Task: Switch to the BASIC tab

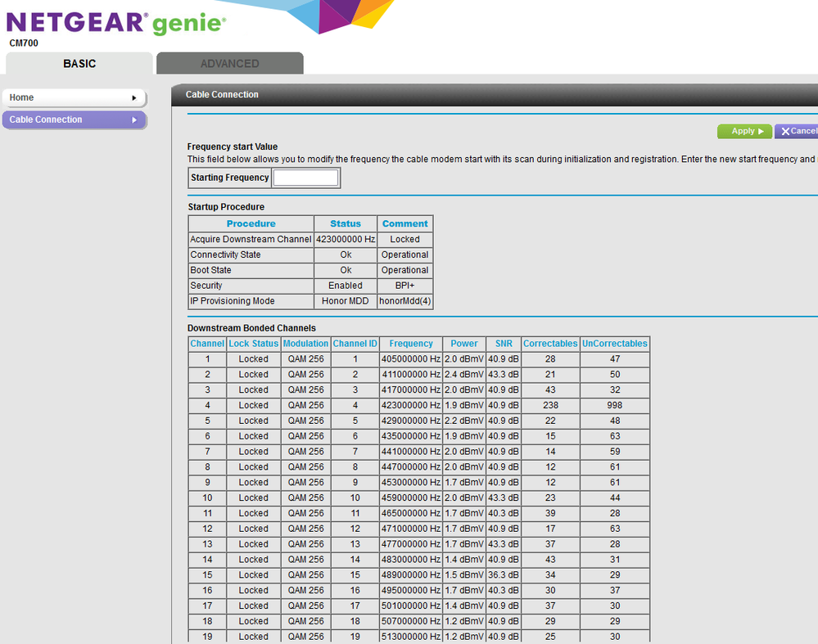Action: [x=79, y=64]
